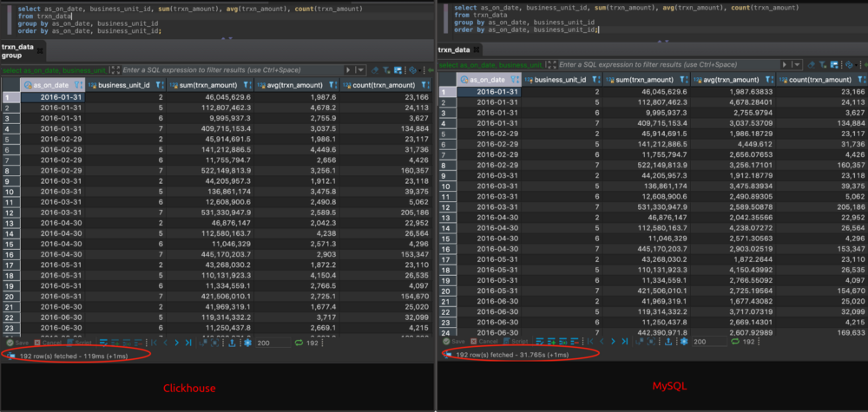Open filter history dropdown in MySQL window

(797, 65)
